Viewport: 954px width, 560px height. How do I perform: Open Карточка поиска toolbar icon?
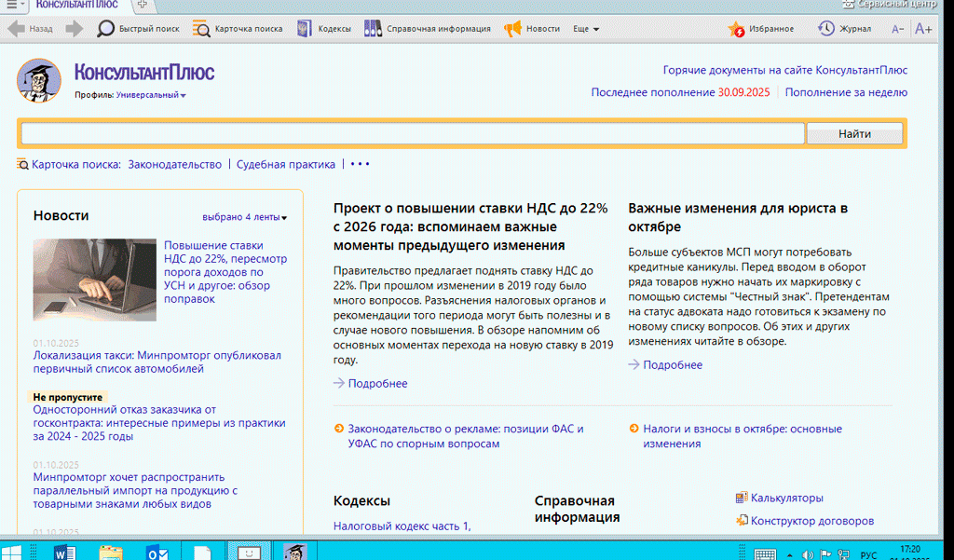click(x=201, y=29)
